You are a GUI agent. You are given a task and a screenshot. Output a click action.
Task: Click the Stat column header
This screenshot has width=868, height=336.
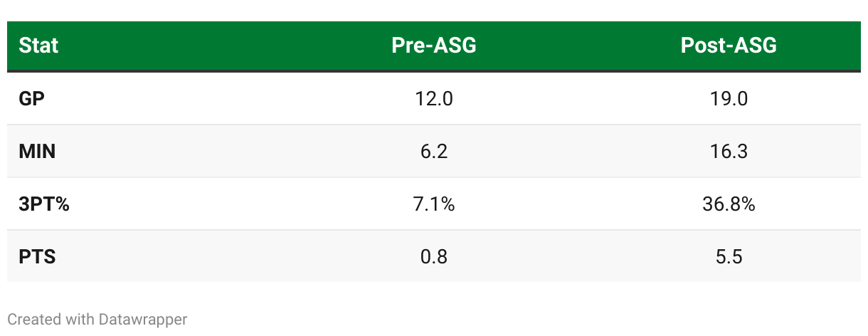coord(38,46)
